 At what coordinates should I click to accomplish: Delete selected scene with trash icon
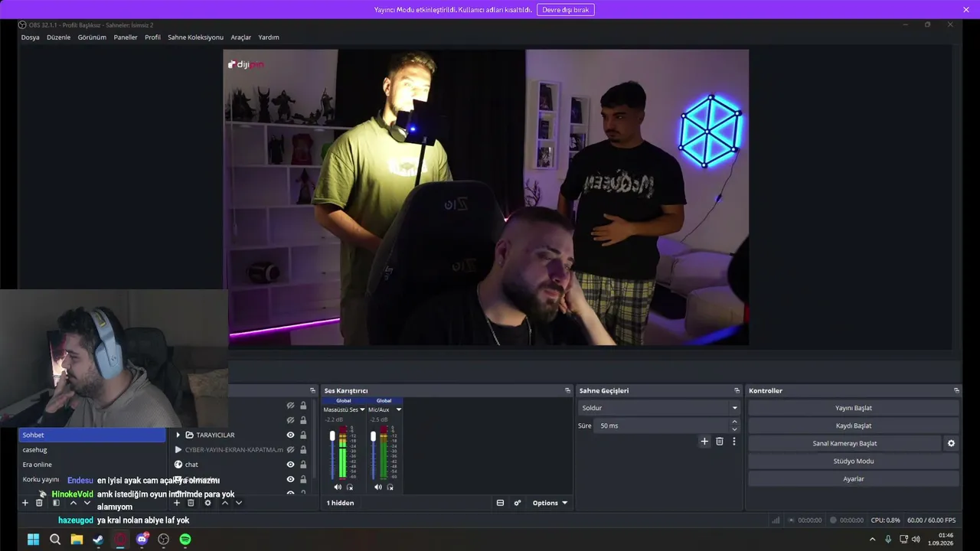pyautogui.click(x=39, y=503)
